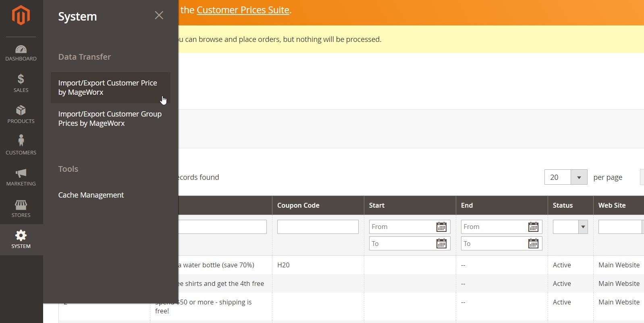Click the Coupon Code filter input
This screenshot has height=323, width=644.
(318, 227)
